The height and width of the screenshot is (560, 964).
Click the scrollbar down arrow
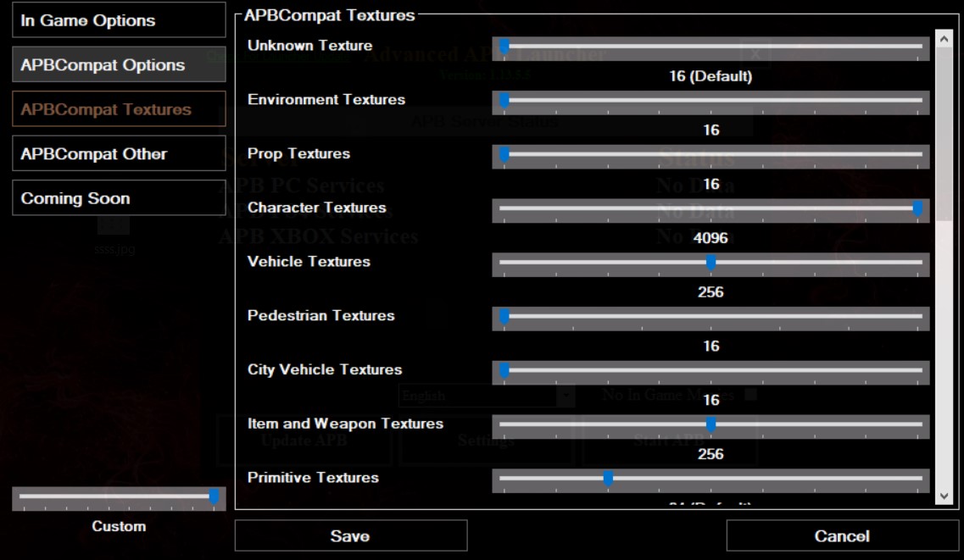pyautogui.click(x=944, y=496)
